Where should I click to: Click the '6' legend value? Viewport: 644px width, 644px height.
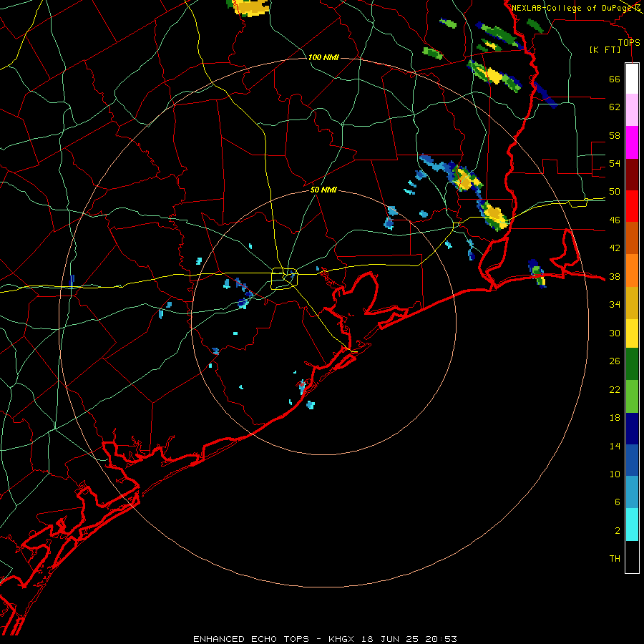tap(618, 502)
